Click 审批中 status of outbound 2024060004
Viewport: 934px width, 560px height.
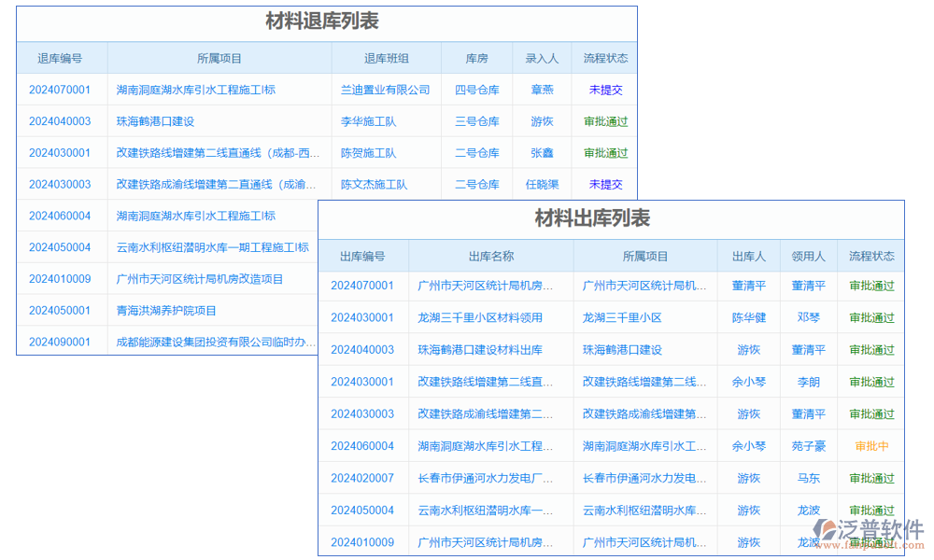870,446
